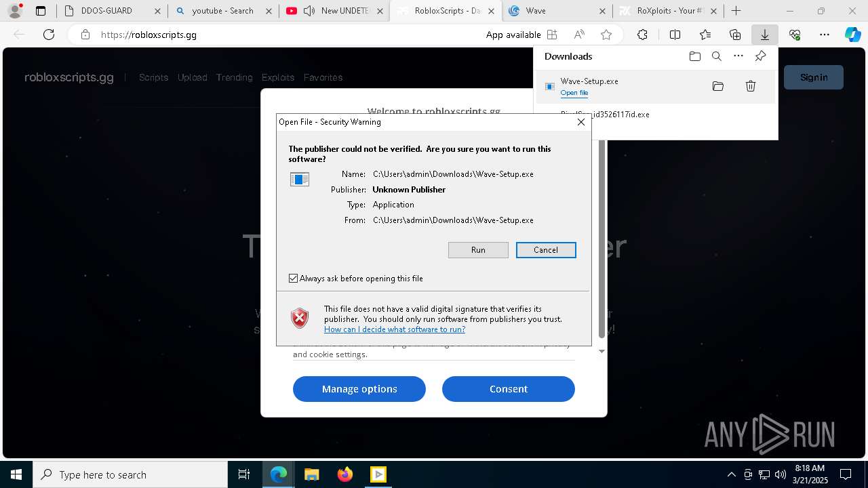This screenshot has width=868, height=488.
Task: Click Scripts in robloxscripts.gg nav
Action: 153,77
